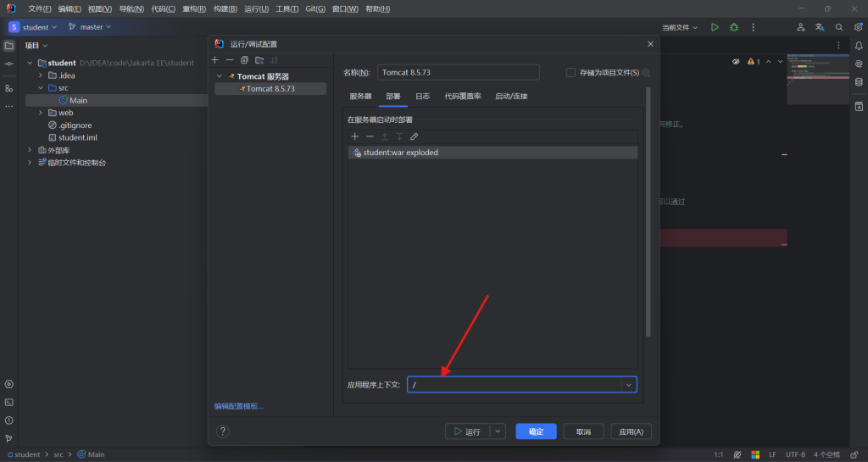This screenshot has height=462, width=868.
Task: Open notifications bell icon
Action: (x=859, y=46)
